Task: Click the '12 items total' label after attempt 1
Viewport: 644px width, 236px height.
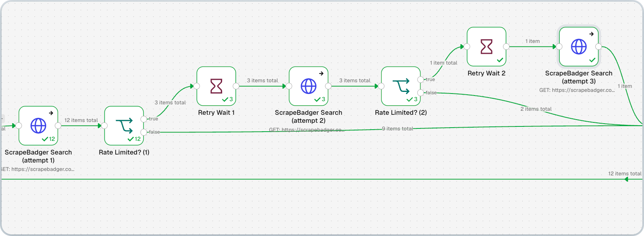Action: (81, 120)
